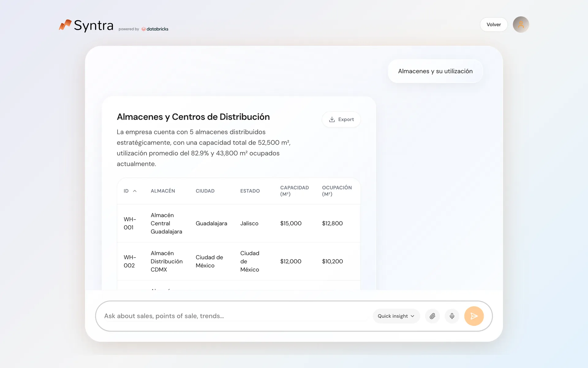Click Almacén Distribución CDMX cell
Image resolution: width=588 pixels, height=368 pixels.
coord(166,261)
